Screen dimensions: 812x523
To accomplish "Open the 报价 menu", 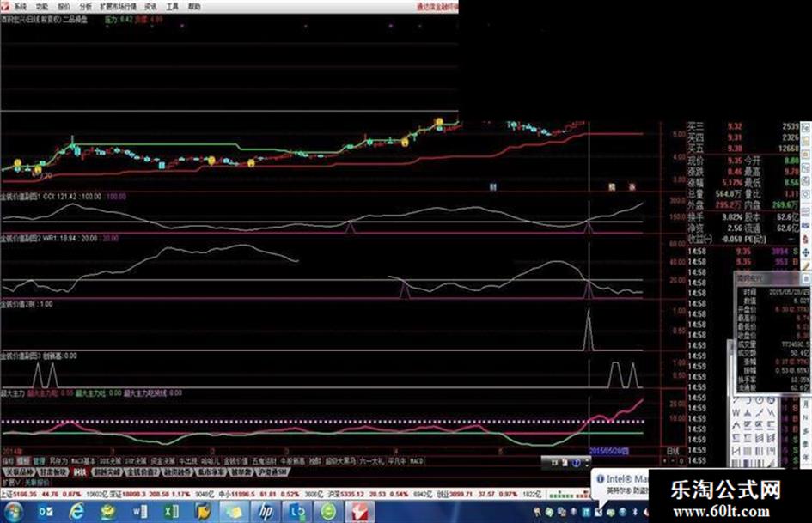I will (x=64, y=7).
